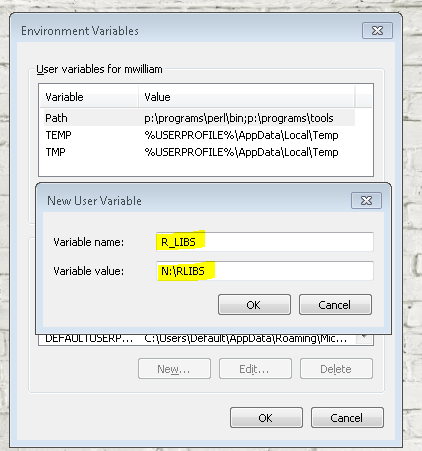The width and height of the screenshot is (422, 451).
Task: Select the TEMP user variable row
Action: click(x=197, y=135)
